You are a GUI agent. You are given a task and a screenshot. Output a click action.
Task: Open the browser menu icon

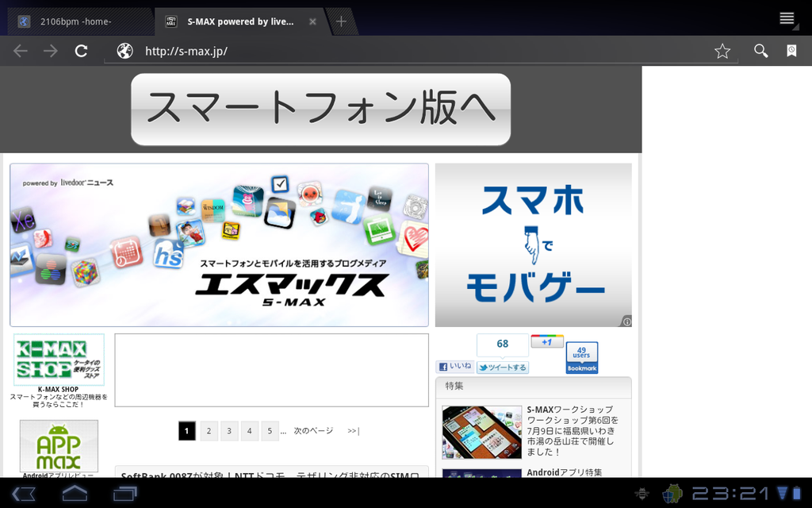click(787, 19)
